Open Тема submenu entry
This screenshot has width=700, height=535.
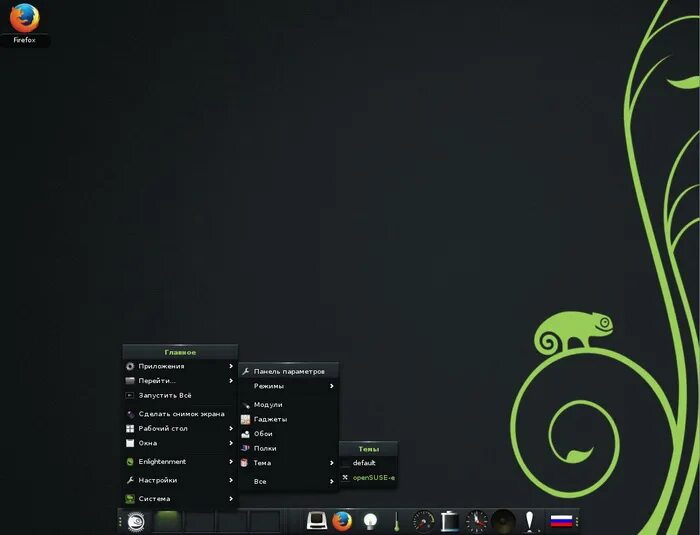288,463
